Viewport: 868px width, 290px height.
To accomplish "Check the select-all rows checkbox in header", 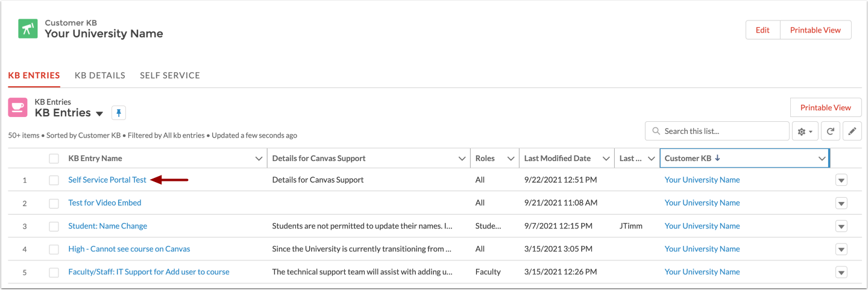I will [54, 159].
